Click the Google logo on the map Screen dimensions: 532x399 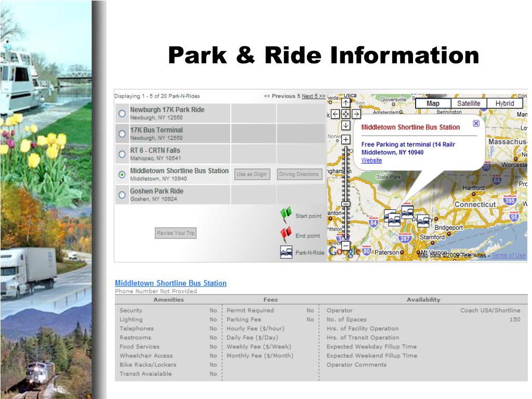tap(344, 251)
